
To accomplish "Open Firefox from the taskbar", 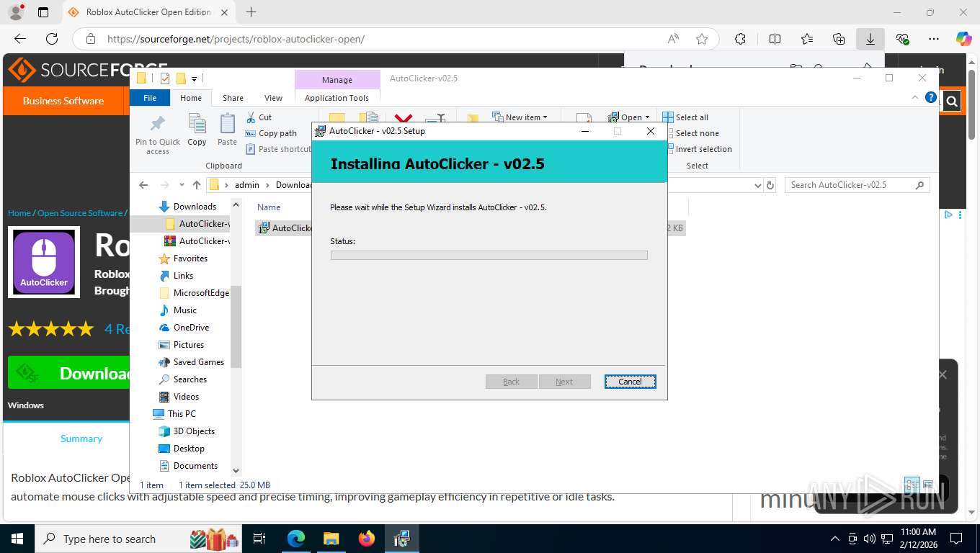I will pyautogui.click(x=367, y=539).
